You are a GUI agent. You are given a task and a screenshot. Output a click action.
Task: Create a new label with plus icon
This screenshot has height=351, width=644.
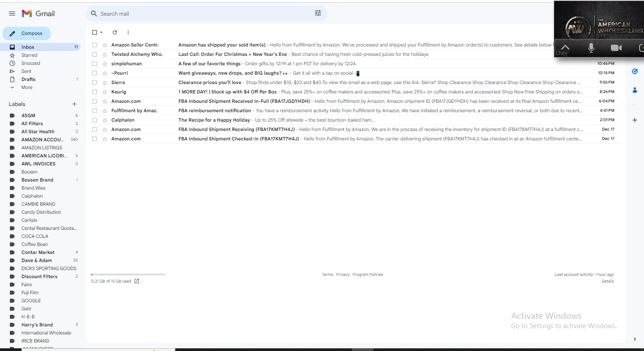click(74, 104)
